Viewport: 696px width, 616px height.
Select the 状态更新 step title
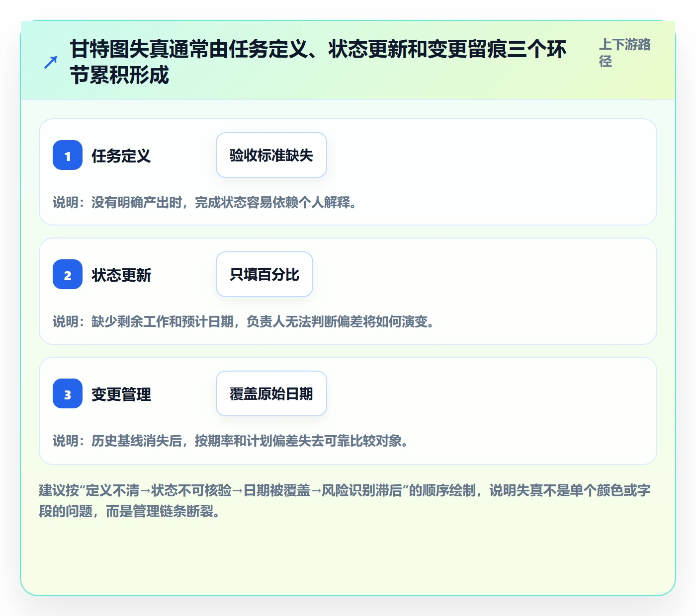click(x=121, y=275)
